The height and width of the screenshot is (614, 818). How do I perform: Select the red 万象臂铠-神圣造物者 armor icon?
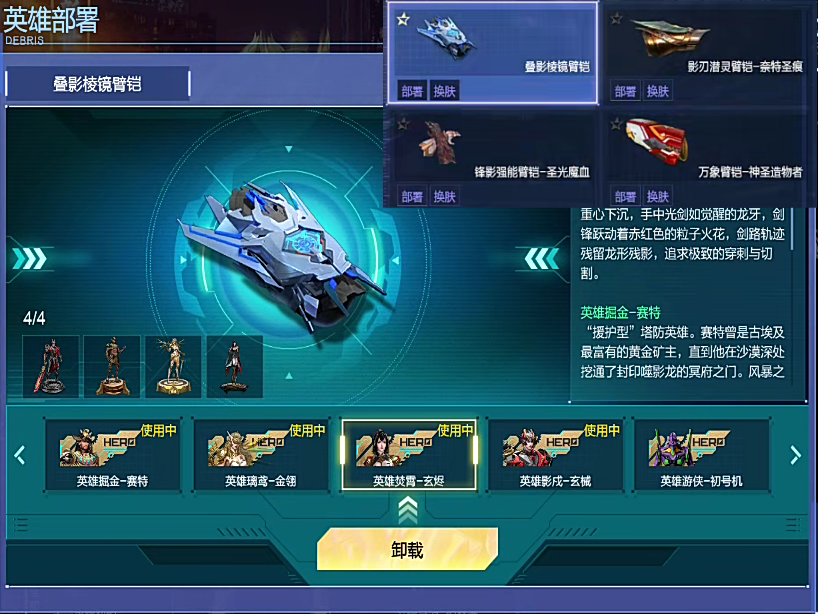pyautogui.click(x=657, y=141)
